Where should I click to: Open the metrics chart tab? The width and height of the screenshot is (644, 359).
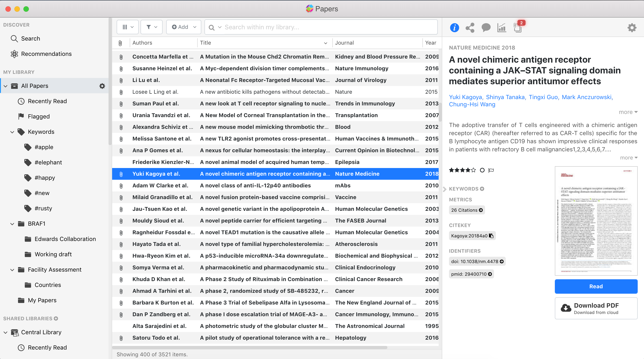click(501, 27)
